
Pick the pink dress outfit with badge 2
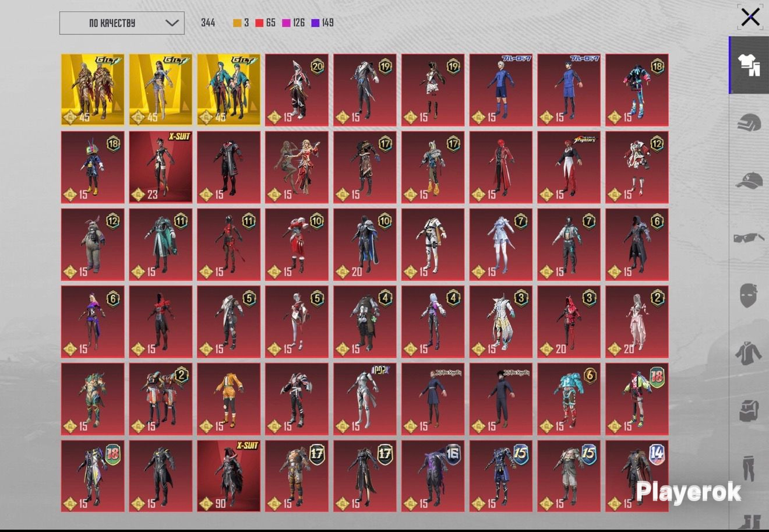point(637,322)
